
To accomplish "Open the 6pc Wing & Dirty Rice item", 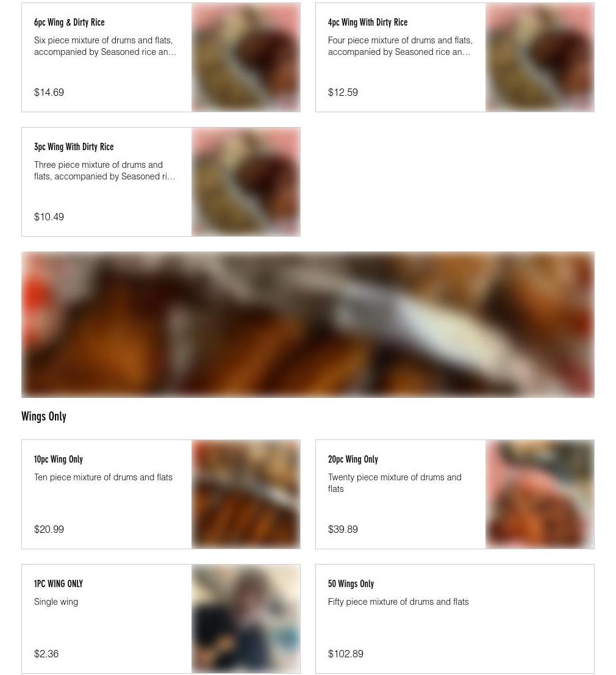I will (161, 57).
